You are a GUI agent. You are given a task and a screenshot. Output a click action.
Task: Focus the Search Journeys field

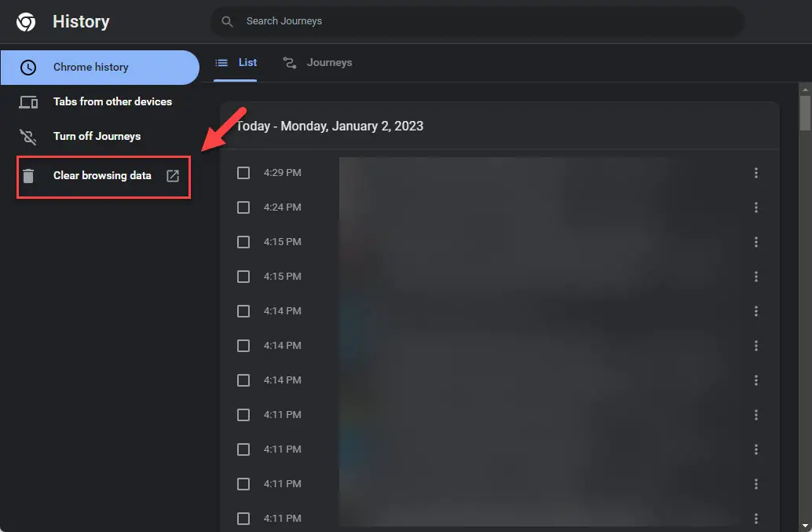tap(477, 21)
